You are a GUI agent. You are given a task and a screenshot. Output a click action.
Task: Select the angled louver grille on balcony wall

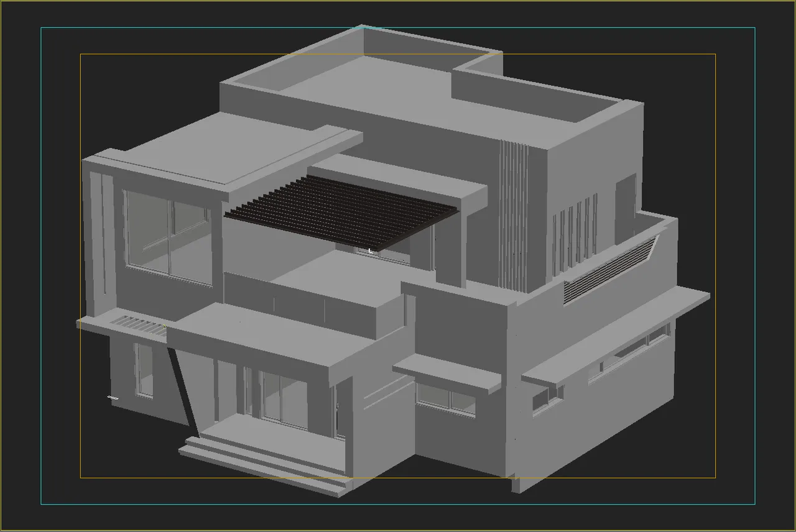click(610, 269)
